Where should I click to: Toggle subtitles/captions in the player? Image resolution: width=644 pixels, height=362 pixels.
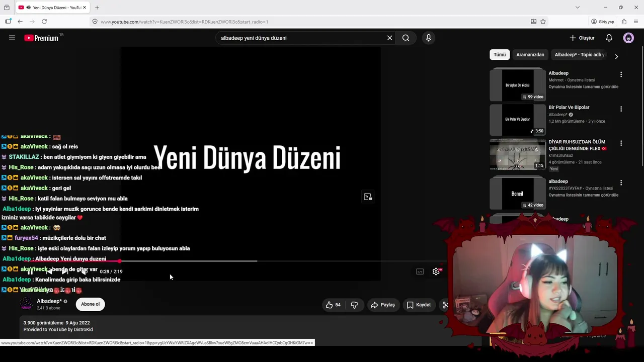[420, 271]
